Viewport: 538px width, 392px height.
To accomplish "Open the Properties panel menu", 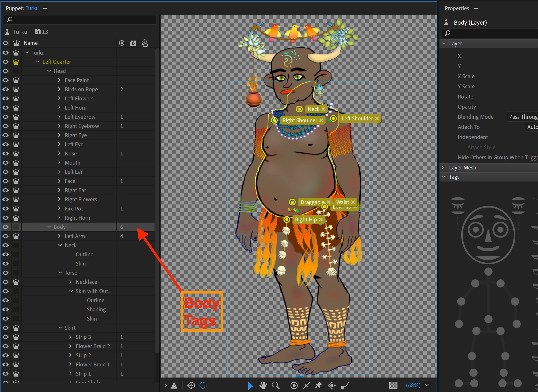I will pos(476,8).
